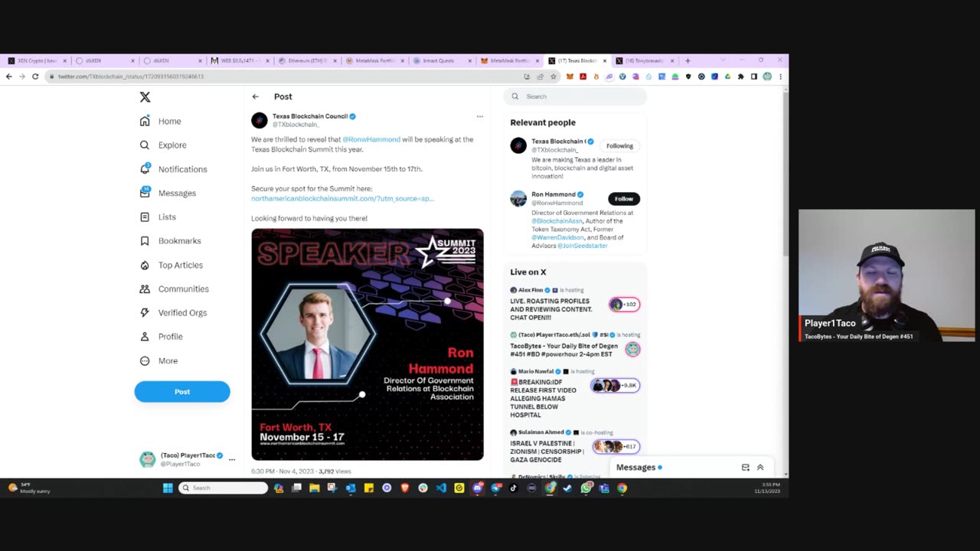Follow Ron Hammond
980x551 pixels.
624,199
